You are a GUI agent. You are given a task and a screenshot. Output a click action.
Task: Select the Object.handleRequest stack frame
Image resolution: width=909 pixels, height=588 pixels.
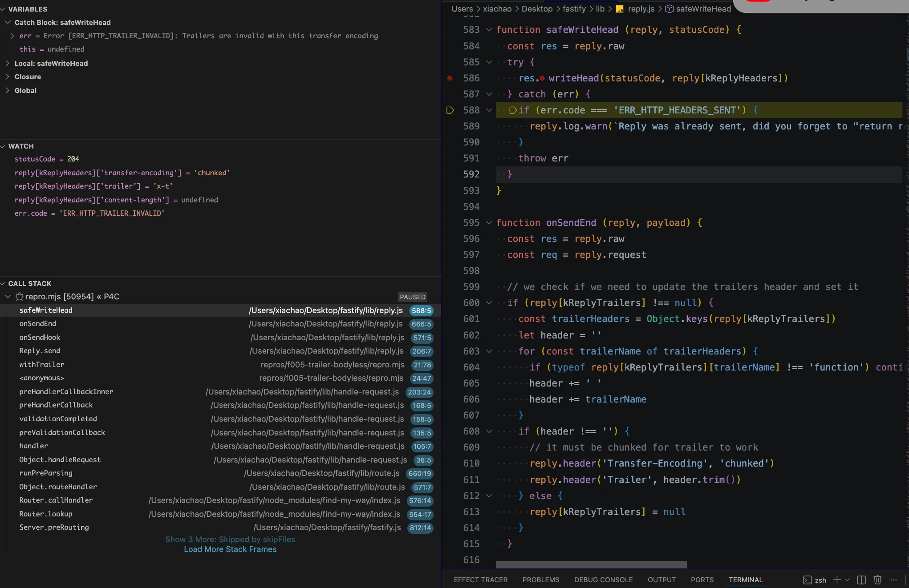[x=220, y=460]
